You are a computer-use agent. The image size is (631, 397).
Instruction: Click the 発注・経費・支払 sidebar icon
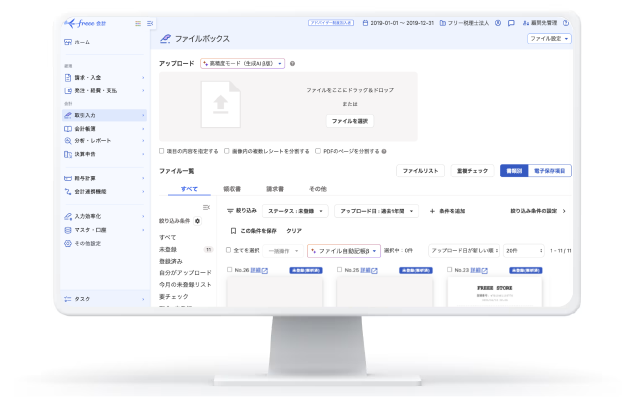[x=68, y=91]
